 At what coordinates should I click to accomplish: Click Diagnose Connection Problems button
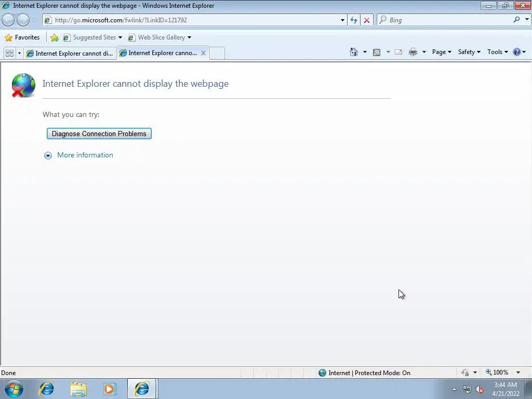[99, 134]
